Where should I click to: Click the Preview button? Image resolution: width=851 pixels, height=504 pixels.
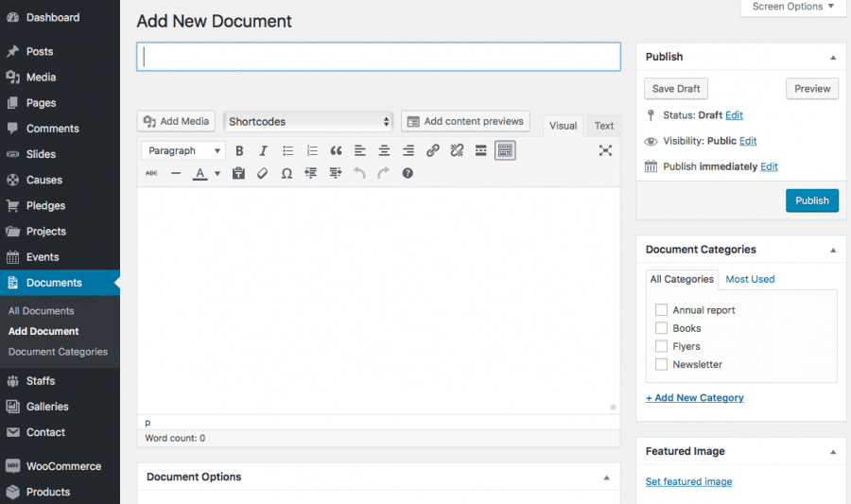point(812,89)
